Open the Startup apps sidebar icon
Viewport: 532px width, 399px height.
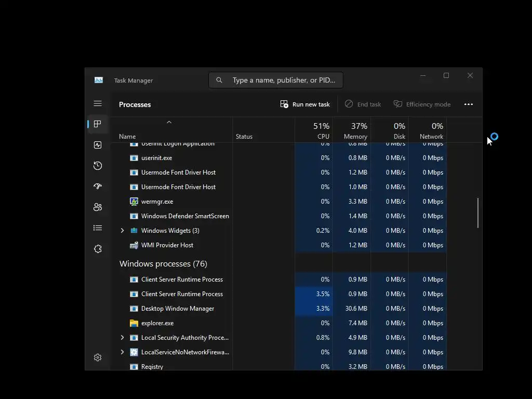[x=98, y=187]
